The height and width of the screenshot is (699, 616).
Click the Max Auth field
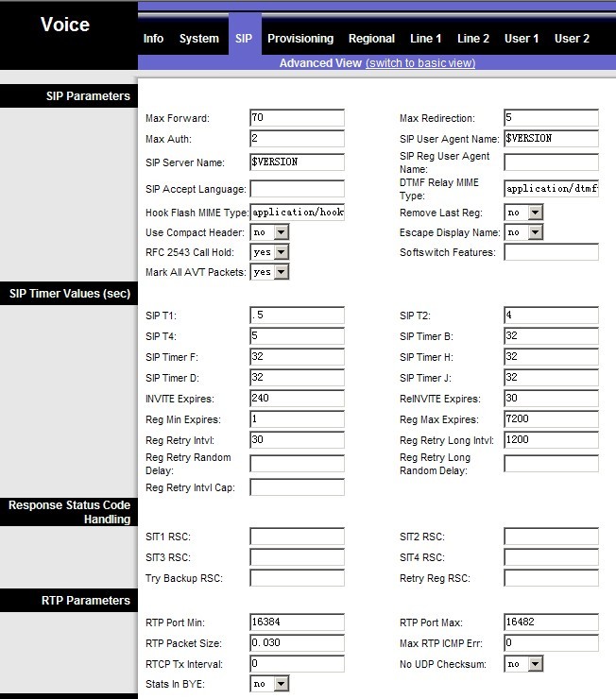[298, 139]
